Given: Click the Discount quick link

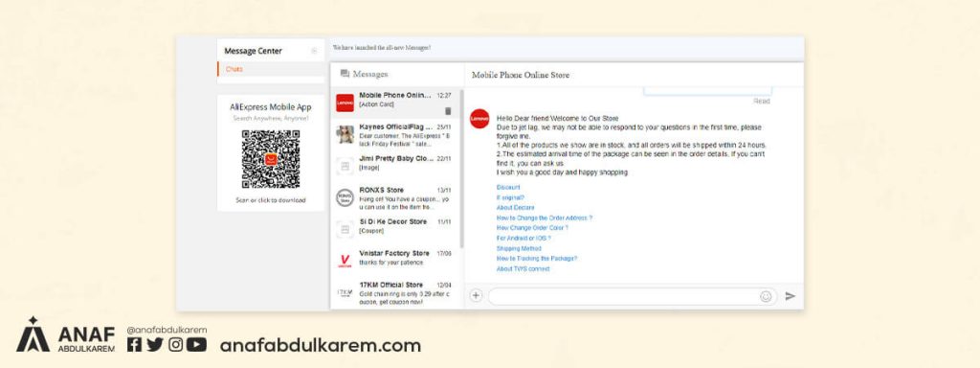Looking at the screenshot, I should [x=508, y=187].
